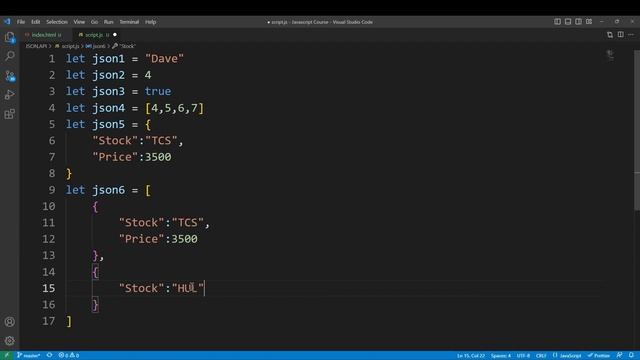This screenshot has width=640, height=360.
Task: Click the json2 variable name
Action: [109, 75]
